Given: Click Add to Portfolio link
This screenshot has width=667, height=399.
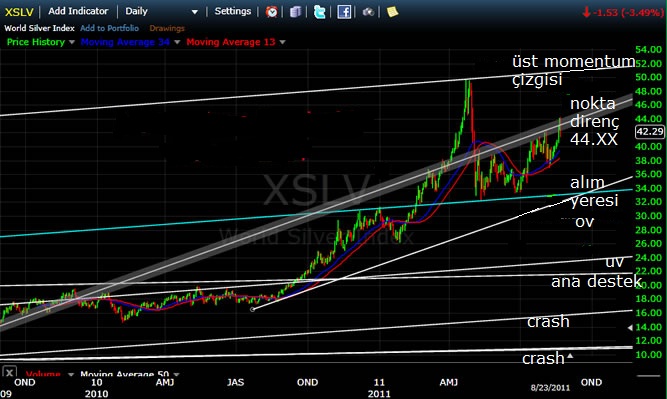Looking at the screenshot, I should pos(109,28).
